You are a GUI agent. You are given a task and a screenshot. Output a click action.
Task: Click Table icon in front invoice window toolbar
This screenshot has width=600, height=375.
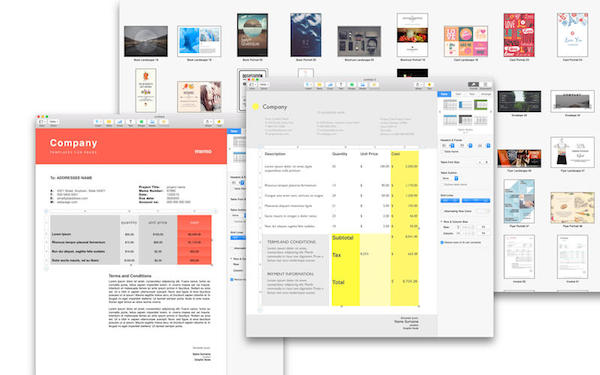tap(320, 84)
